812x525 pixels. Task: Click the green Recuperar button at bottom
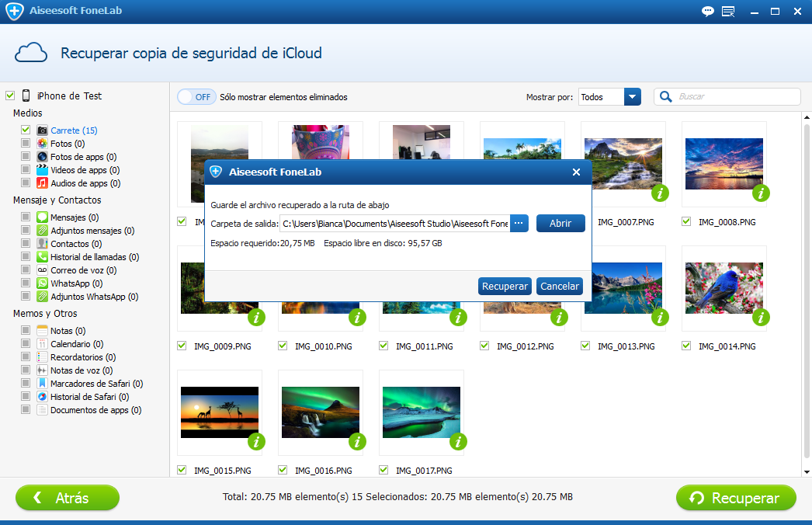coord(736,498)
